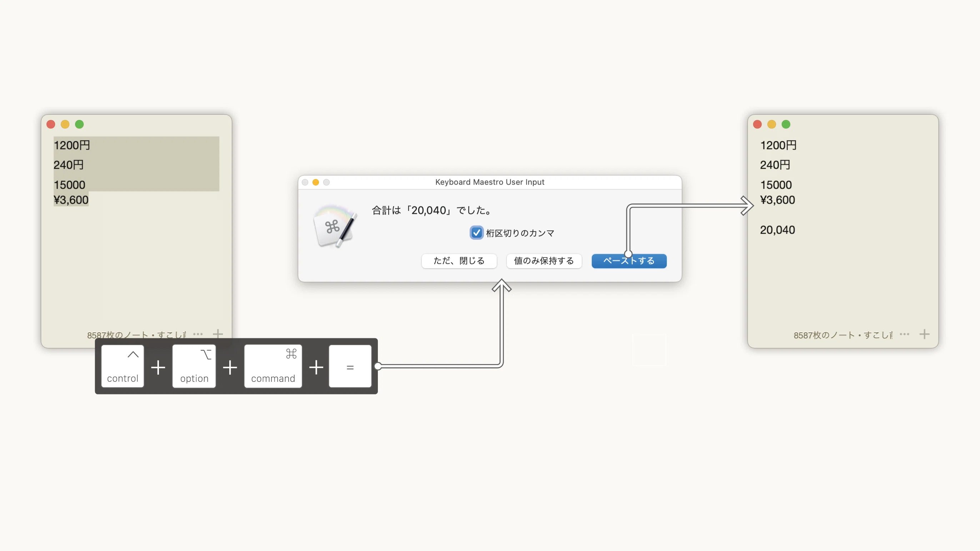Click 1200円 line in left note

pyautogui.click(x=72, y=145)
